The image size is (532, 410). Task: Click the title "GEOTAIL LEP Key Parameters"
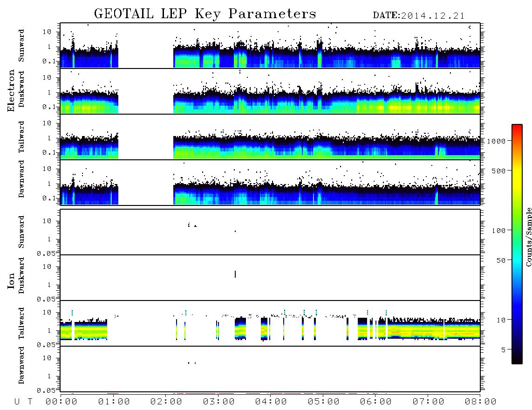coord(205,14)
